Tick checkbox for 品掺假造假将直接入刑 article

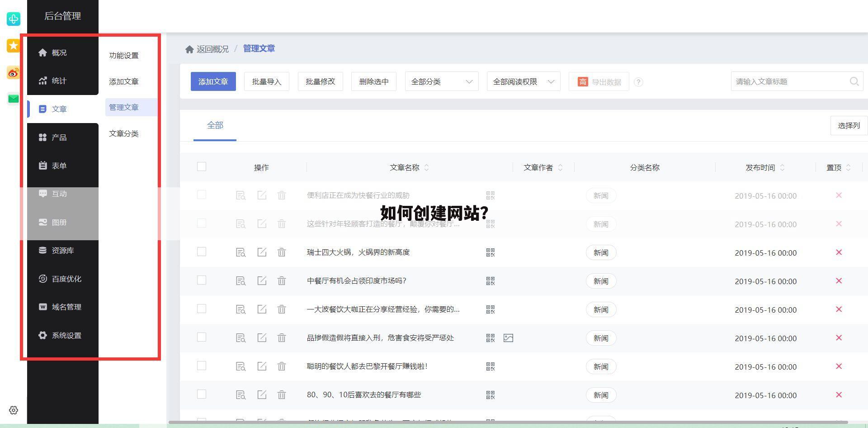coord(202,337)
